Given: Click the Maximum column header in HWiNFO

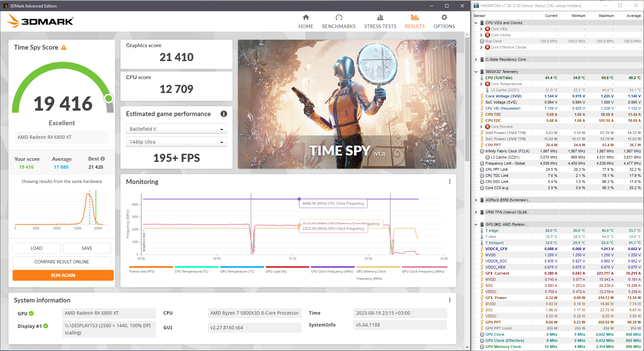Looking at the screenshot, I should (601, 16).
